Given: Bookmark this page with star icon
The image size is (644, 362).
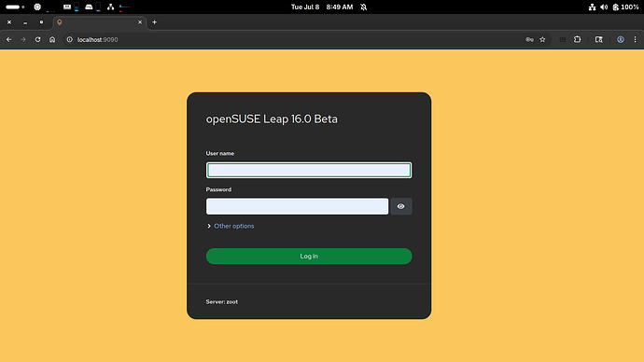Looking at the screenshot, I should (x=542, y=40).
